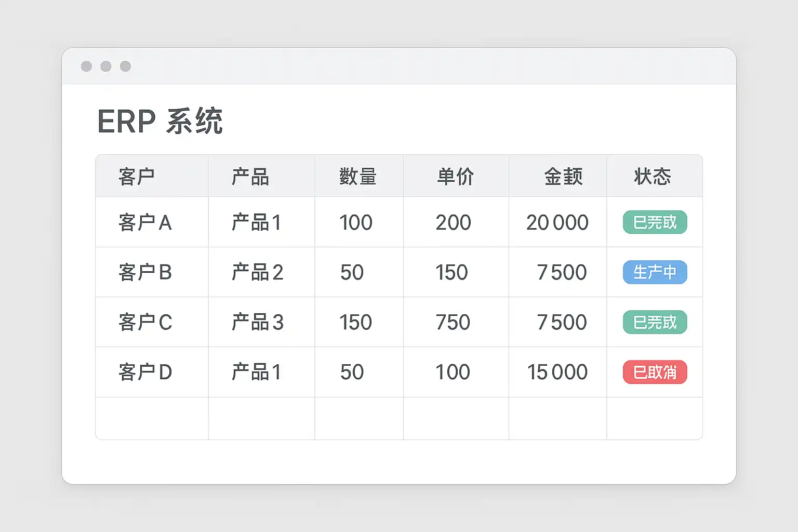798x532 pixels.
Task: Click the 产品2 cell
Action: tap(257, 272)
